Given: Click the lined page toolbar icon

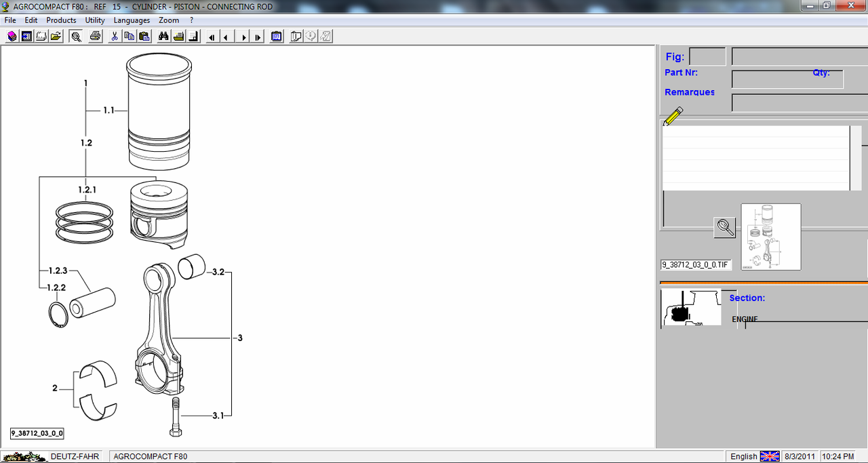Looking at the screenshot, I should pyautogui.click(x=193, y=37).
